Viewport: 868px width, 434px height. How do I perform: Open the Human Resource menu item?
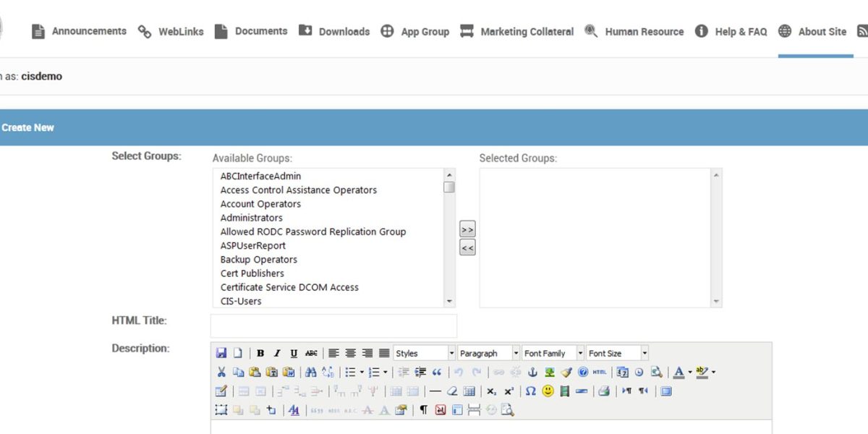tap(643, 31)
